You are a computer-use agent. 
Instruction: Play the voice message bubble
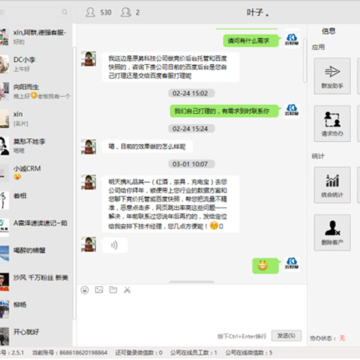(x=115, y=245)
